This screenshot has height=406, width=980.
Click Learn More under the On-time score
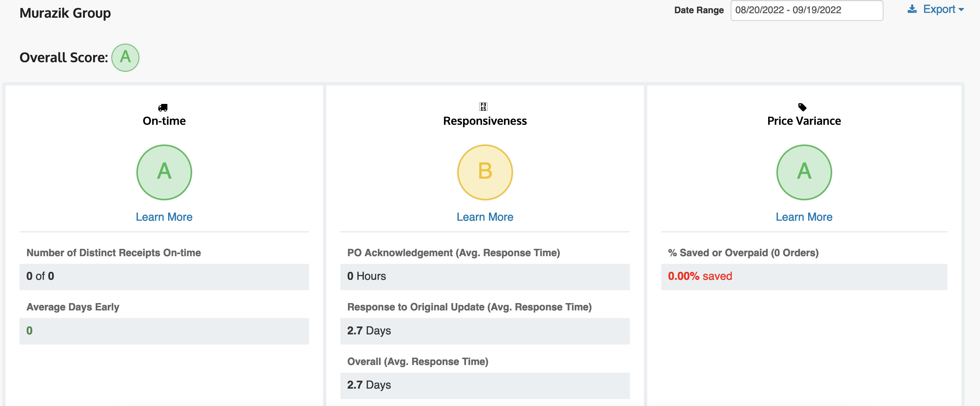[x=164, y=217]
